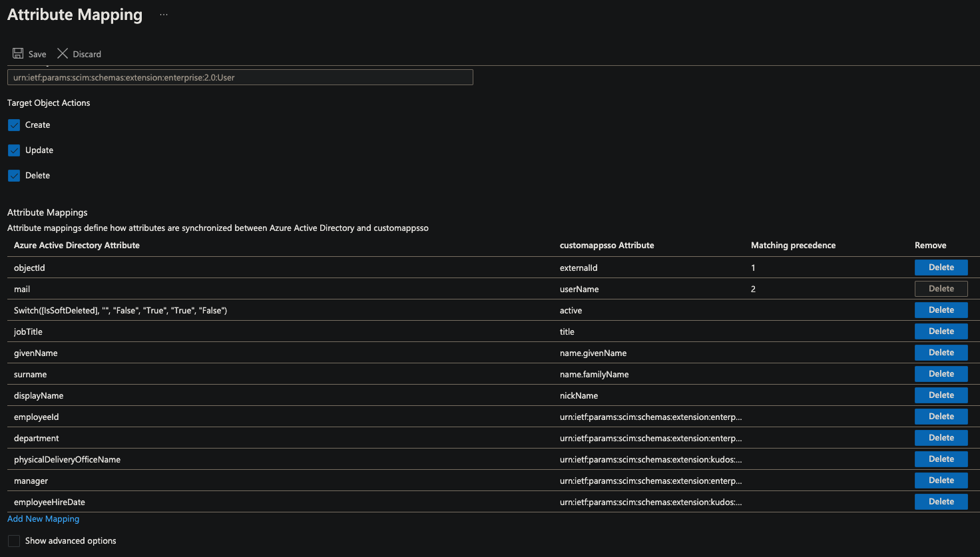Delete the department mapping

(941, 438)
